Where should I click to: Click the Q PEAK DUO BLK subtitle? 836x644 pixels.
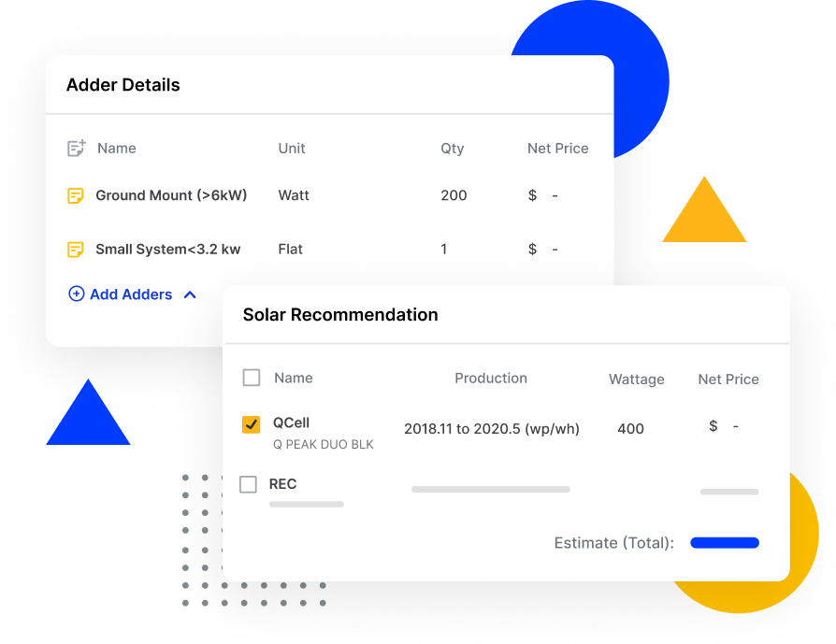coord(324,445)
